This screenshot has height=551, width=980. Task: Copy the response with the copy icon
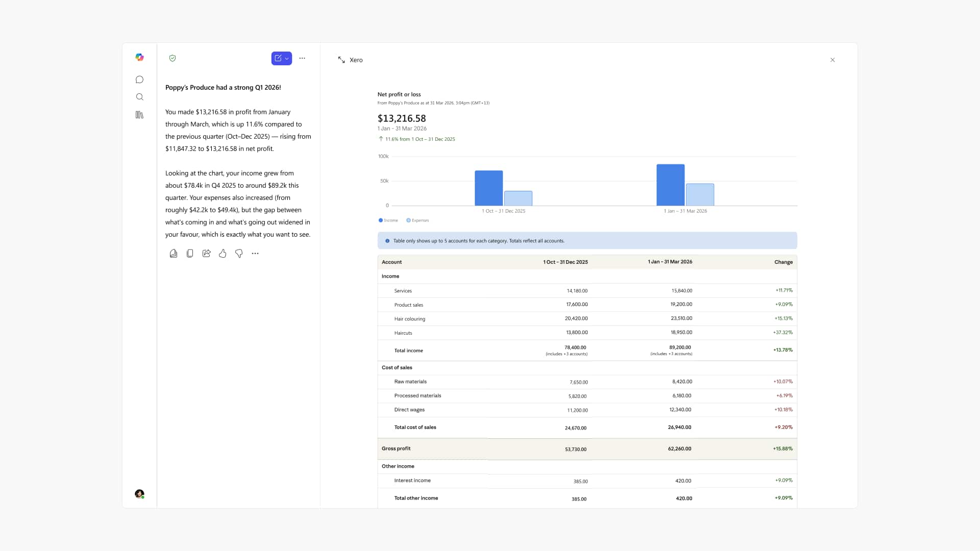tap(190, 254)
